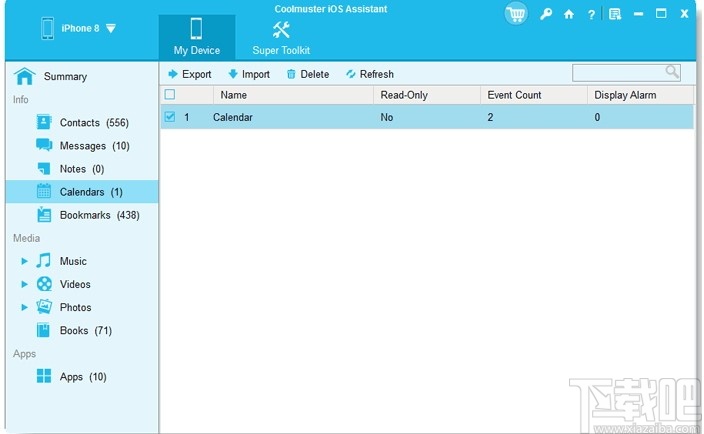This screenshot has width=704, height=434.
Task: Click the Books icon
Action: [44, 330]
